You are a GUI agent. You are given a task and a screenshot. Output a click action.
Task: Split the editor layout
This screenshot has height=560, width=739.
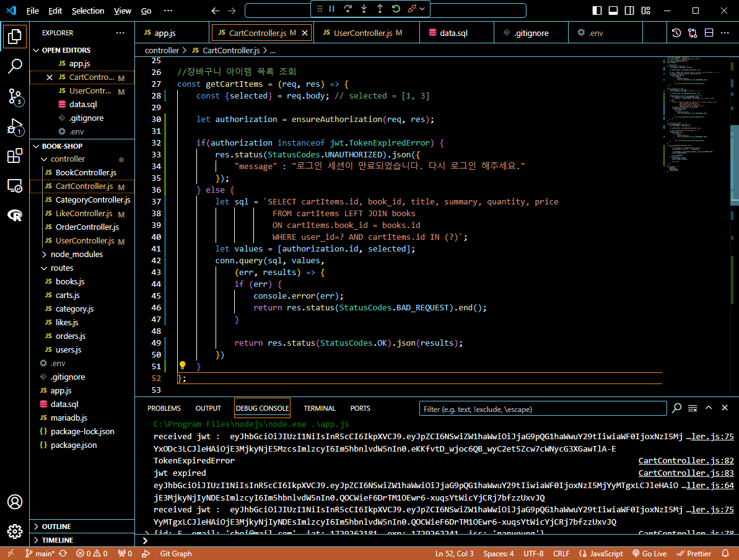click(709, 33)
